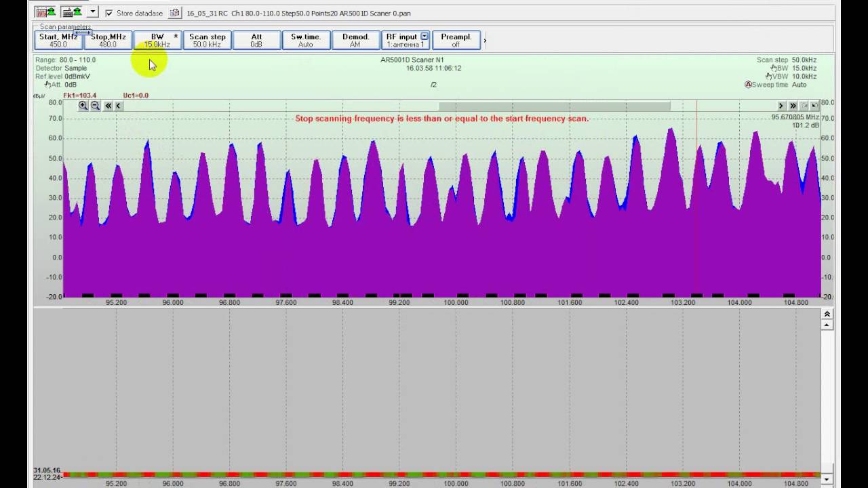Click the Stop, MHz parameter button
This screenshot has height=488, width=868.
108,40
